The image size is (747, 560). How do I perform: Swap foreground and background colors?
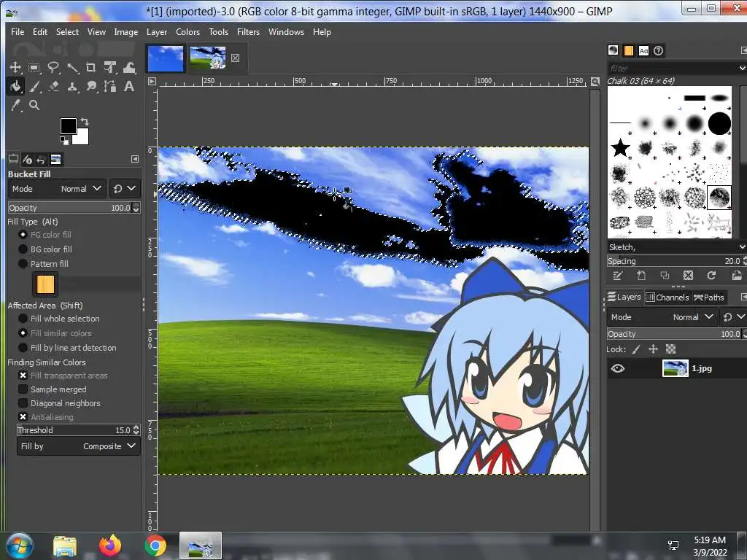(x=85, y=122)
